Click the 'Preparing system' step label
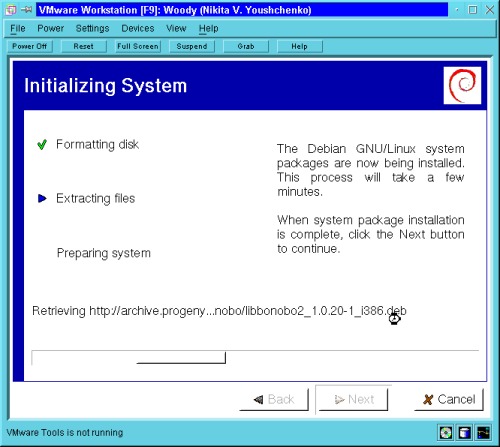 (104, 253)
